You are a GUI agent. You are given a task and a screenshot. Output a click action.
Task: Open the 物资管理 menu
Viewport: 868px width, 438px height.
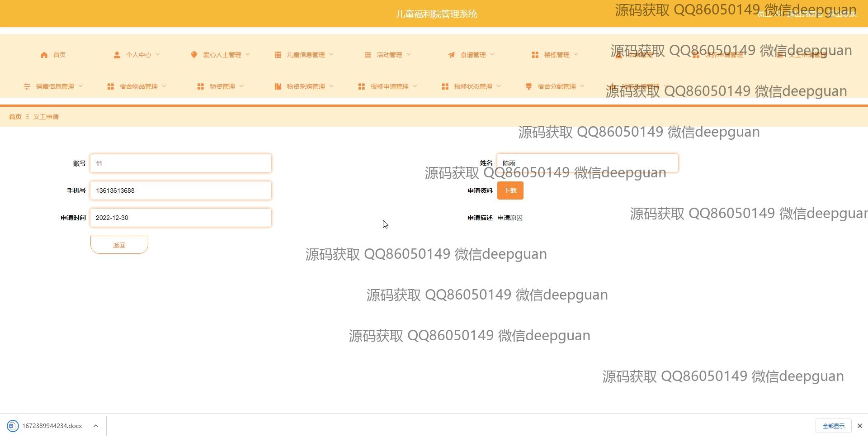point(222,86)
